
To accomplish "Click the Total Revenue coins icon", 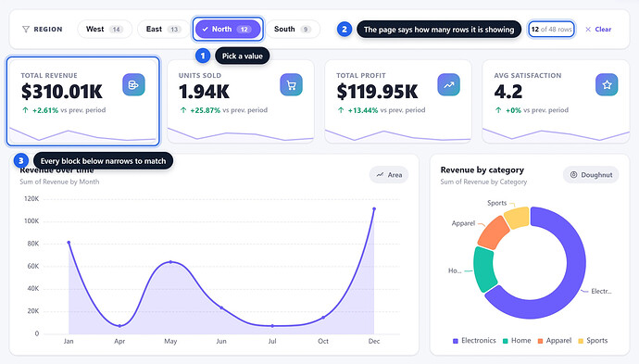I will tap(133, 85).
